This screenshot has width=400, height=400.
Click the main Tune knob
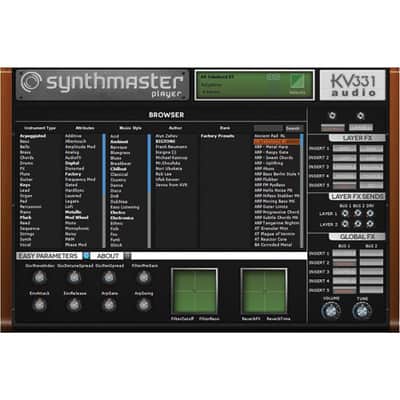362,311
